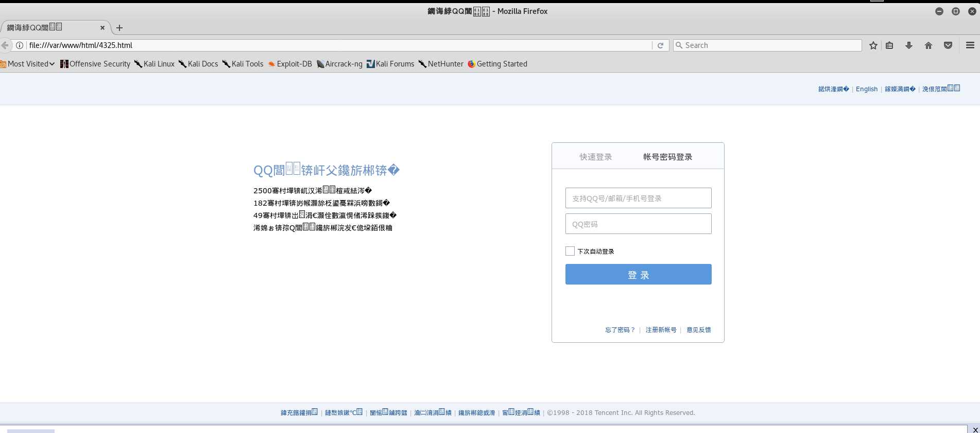Open Kali Docs bookmark
Viewport: 980px width, 433px height.
pos(198,64)
